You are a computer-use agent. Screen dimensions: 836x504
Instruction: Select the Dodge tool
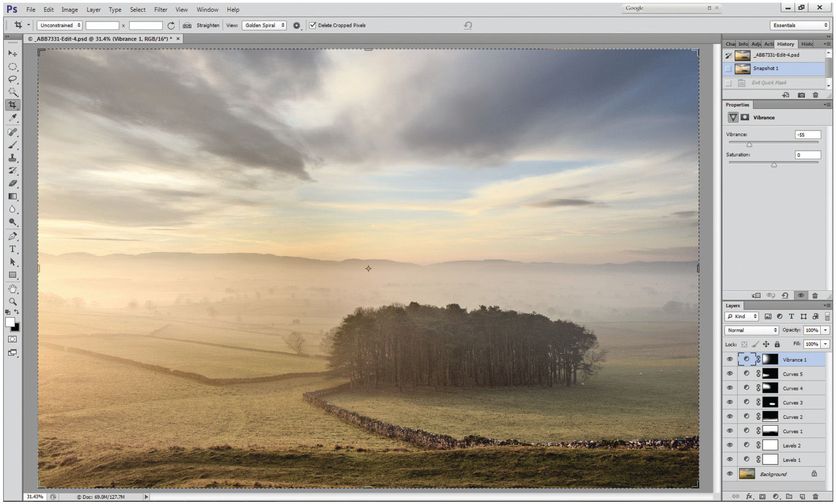click(x=12, y=222)
